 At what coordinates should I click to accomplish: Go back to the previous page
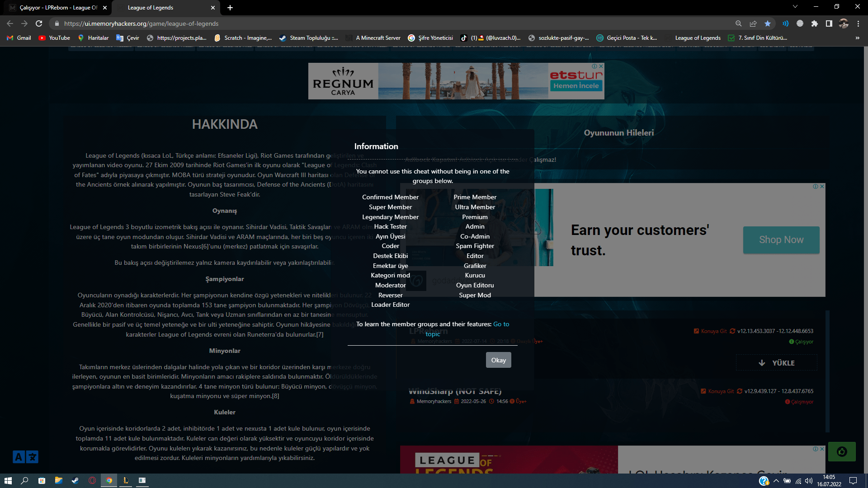[x=10, y=23]
